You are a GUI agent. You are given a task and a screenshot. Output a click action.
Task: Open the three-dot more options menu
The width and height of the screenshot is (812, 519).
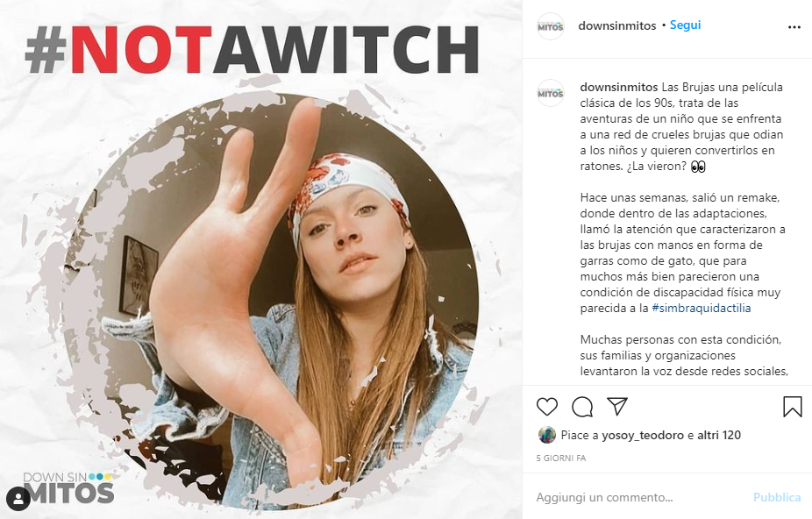coord(794,27)
